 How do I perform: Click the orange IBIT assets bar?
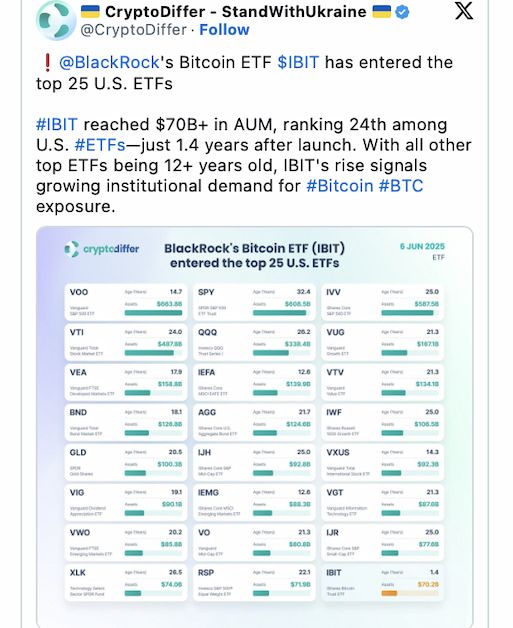coord(389,593)
